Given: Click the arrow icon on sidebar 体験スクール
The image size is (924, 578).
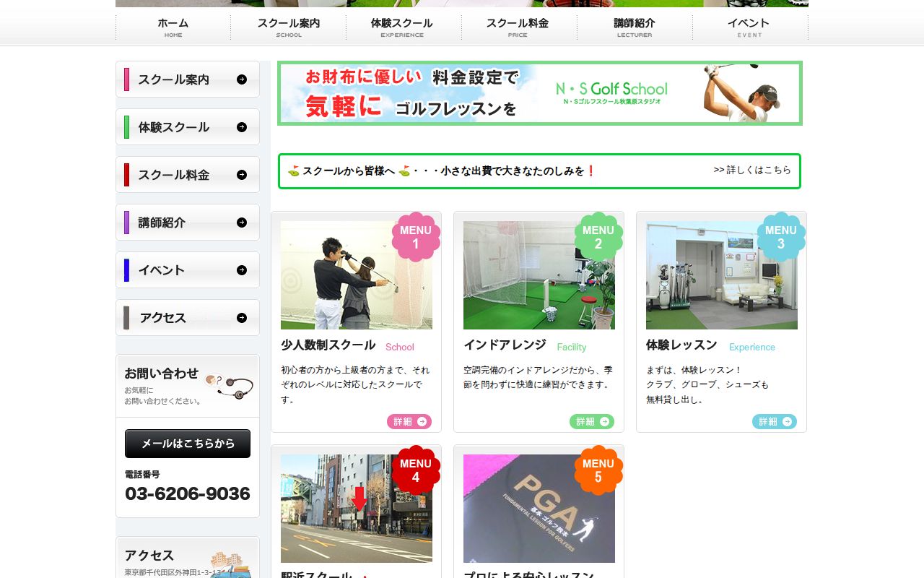Looking at the screenshot, I should click(x=242, y=127).
